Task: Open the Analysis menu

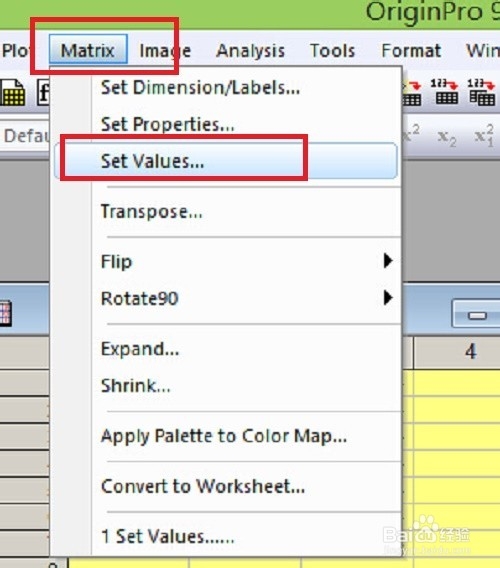Action: tap(250, 50)
